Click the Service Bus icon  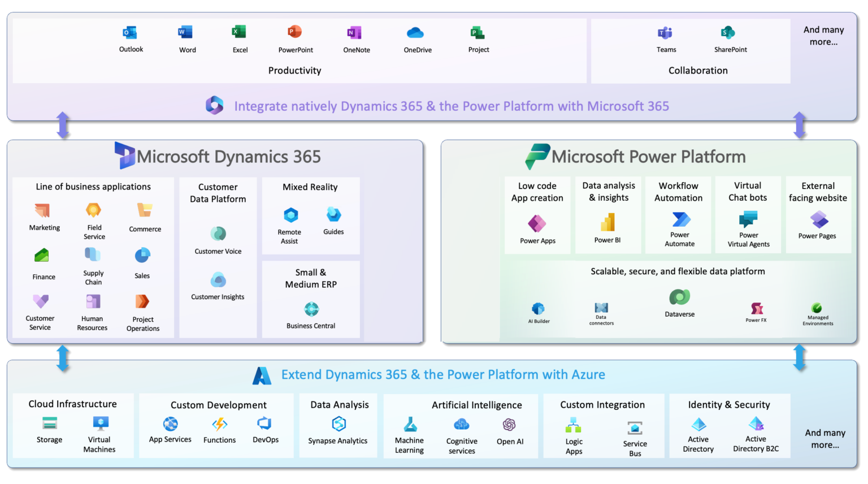coord(635,428)
